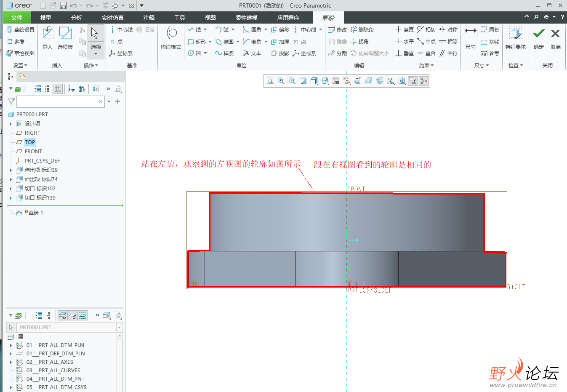The height and width of the screenshot is (392, 567).
Task: Select the 加厚 thicken tool
Action: (x=280, y=42)
